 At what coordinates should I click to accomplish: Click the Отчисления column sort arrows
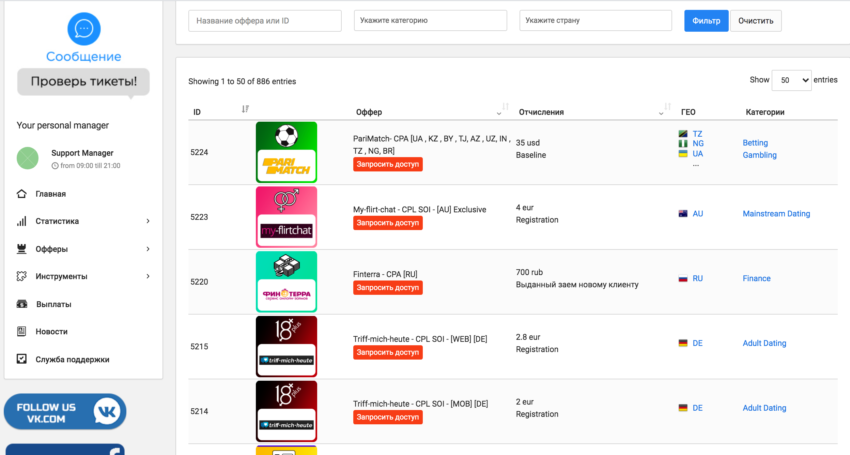coord(667,106)
